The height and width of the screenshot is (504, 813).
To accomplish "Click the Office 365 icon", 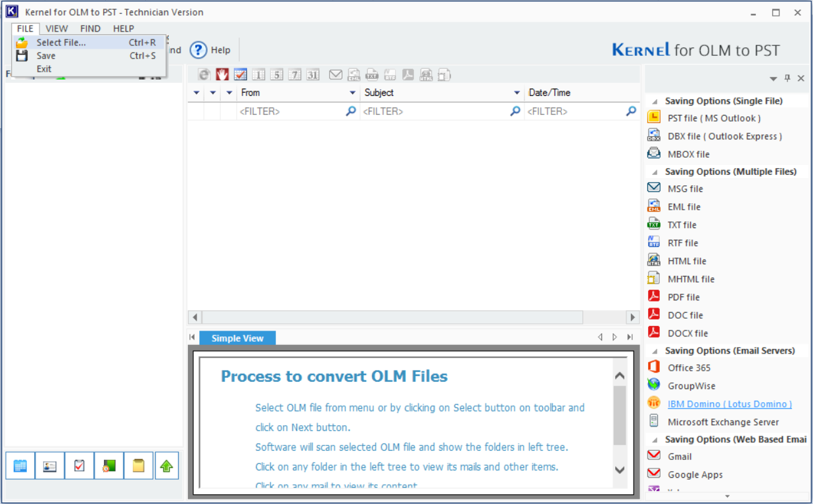I will coord(654,367).
